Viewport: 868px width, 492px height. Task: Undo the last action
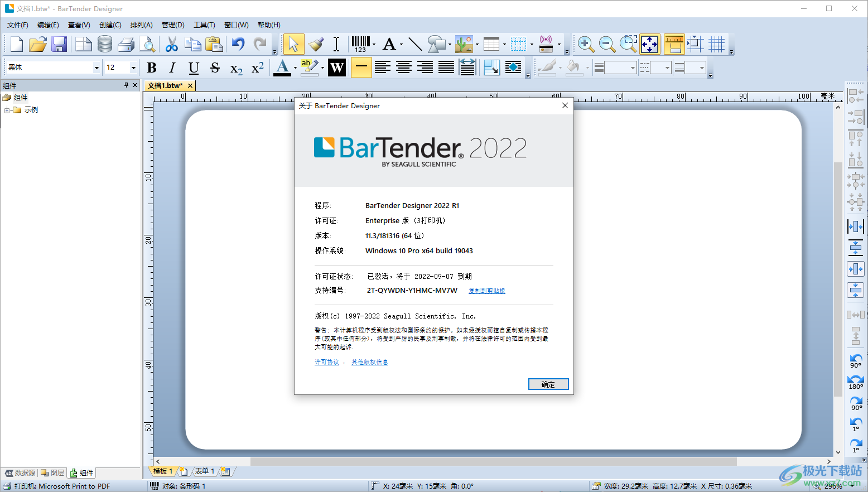click(239, 44)
